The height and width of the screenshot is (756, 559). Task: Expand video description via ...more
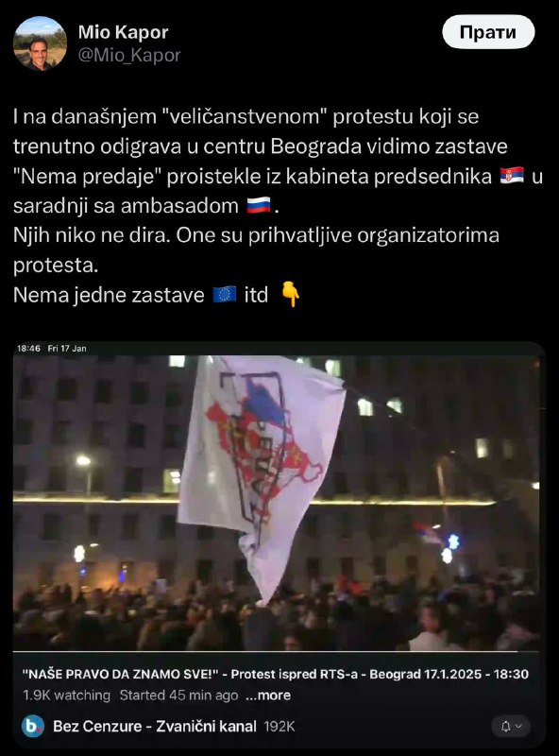click(268, 696)
